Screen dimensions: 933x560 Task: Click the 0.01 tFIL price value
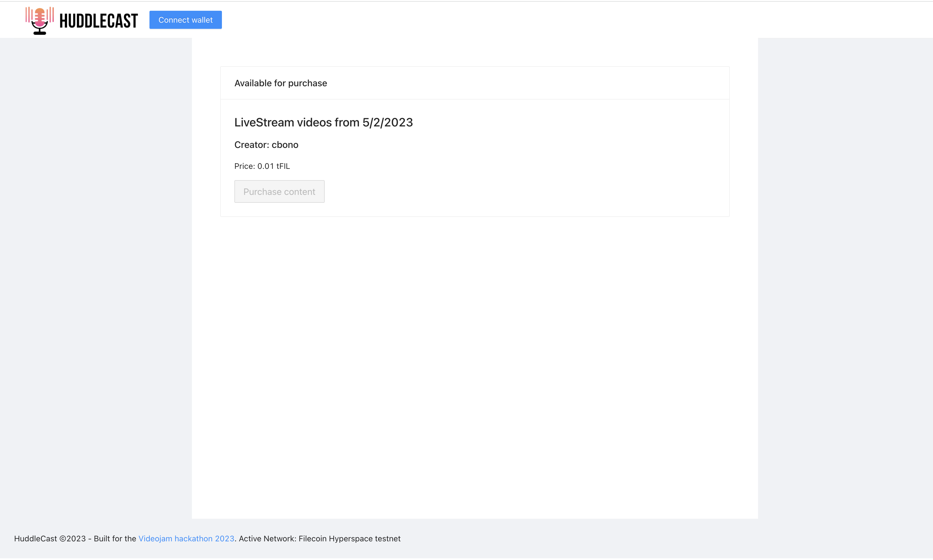click(273, 166)
